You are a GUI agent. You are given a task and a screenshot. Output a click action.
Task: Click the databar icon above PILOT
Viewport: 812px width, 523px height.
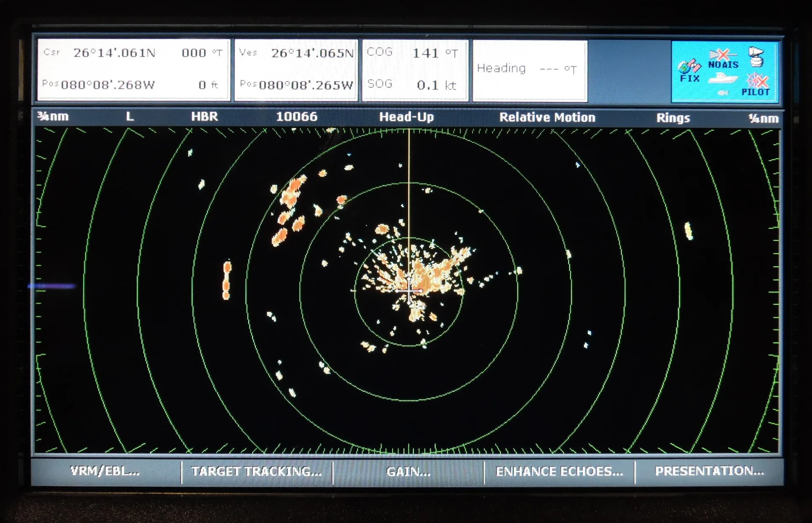coord(756,57)
